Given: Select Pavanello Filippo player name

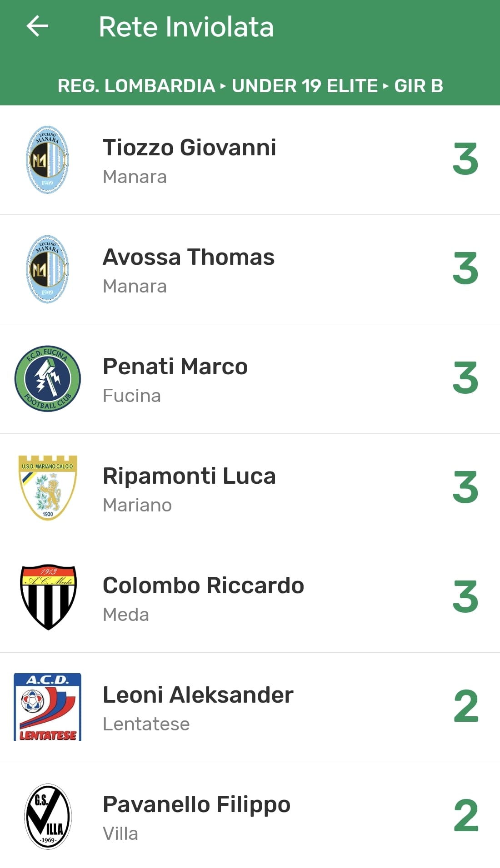Looking at the screenshot, I should [196, 804].
